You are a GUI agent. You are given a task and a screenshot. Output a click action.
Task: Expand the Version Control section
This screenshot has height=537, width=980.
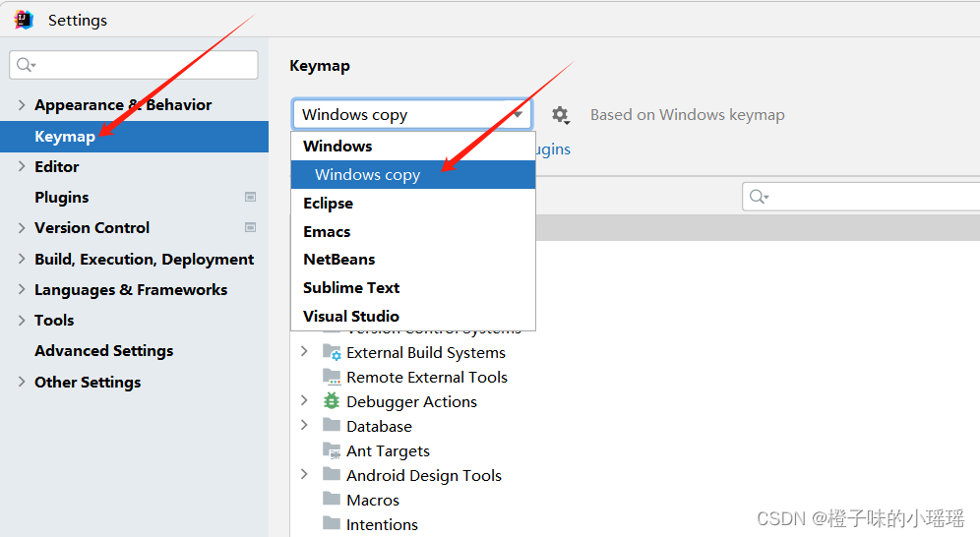pyautogui.click(x=22, y=228)
